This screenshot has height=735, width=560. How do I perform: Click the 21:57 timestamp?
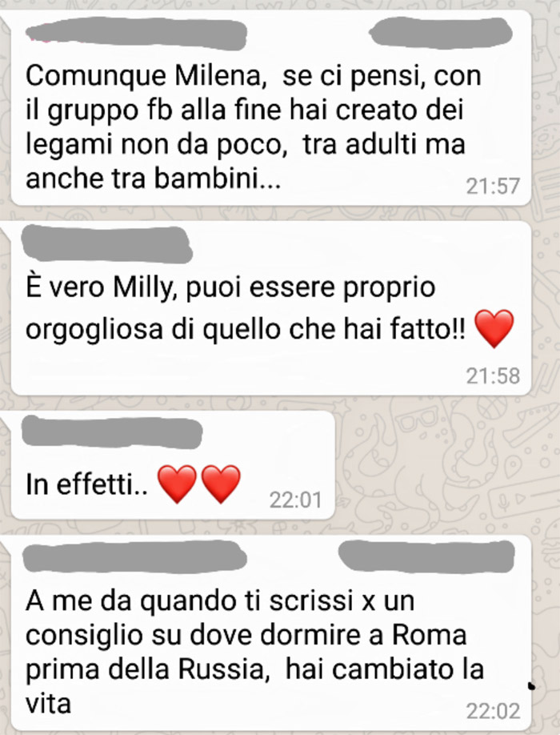pos(493,187)
